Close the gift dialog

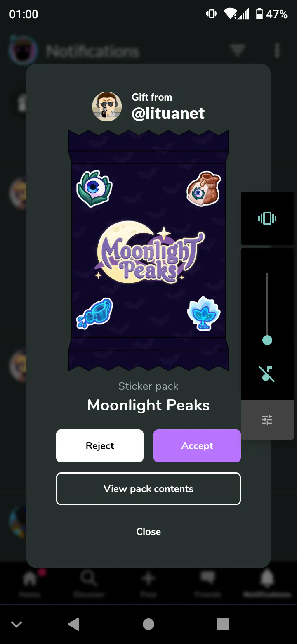pyautogui.click(x=148, y=532)
